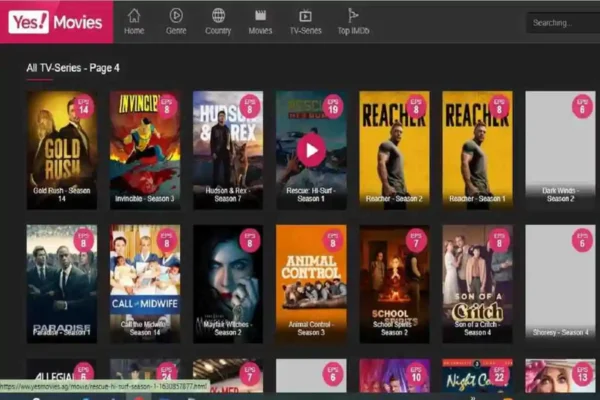Open Reacher Season 1 poster

pos(478,150)
